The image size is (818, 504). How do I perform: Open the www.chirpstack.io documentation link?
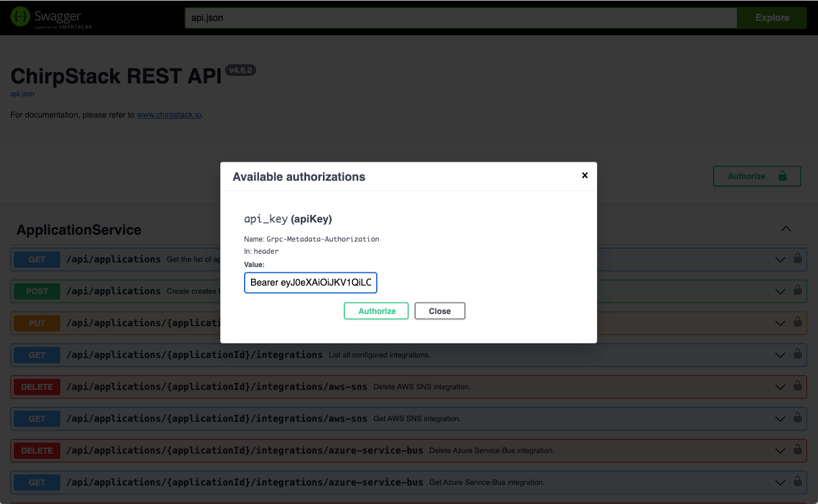click(169, 115)
